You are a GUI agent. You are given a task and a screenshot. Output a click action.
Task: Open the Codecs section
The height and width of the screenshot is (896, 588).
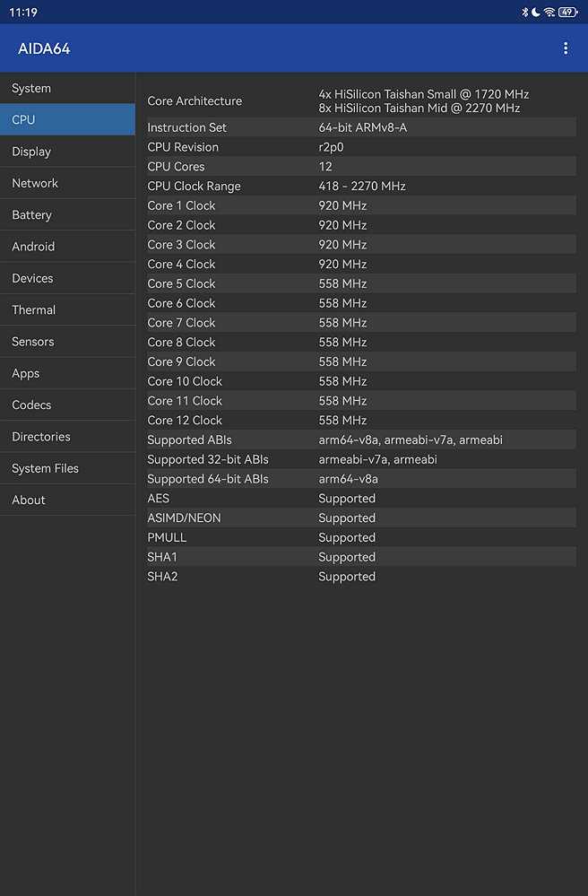click(x=67, y=405)
